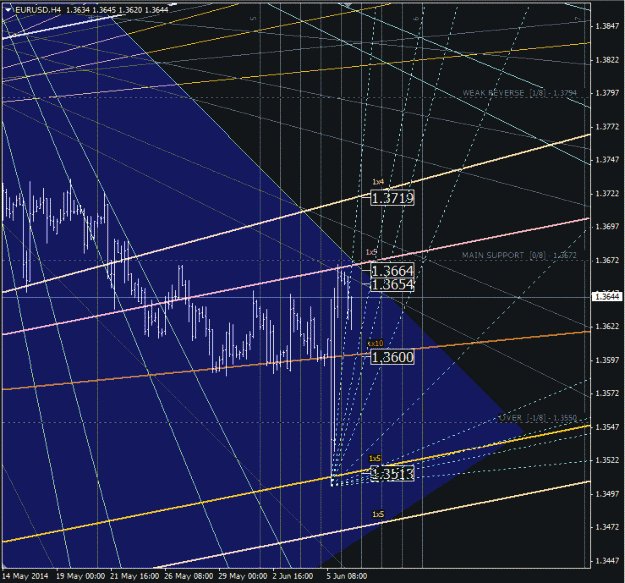
Task: Click the 1.3497 price axis value
Action: 607,494
